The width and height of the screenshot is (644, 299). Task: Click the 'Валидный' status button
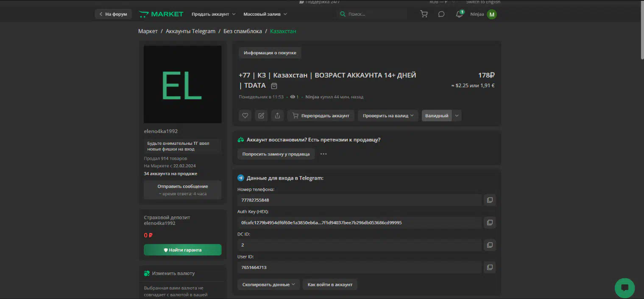(437, 116)
